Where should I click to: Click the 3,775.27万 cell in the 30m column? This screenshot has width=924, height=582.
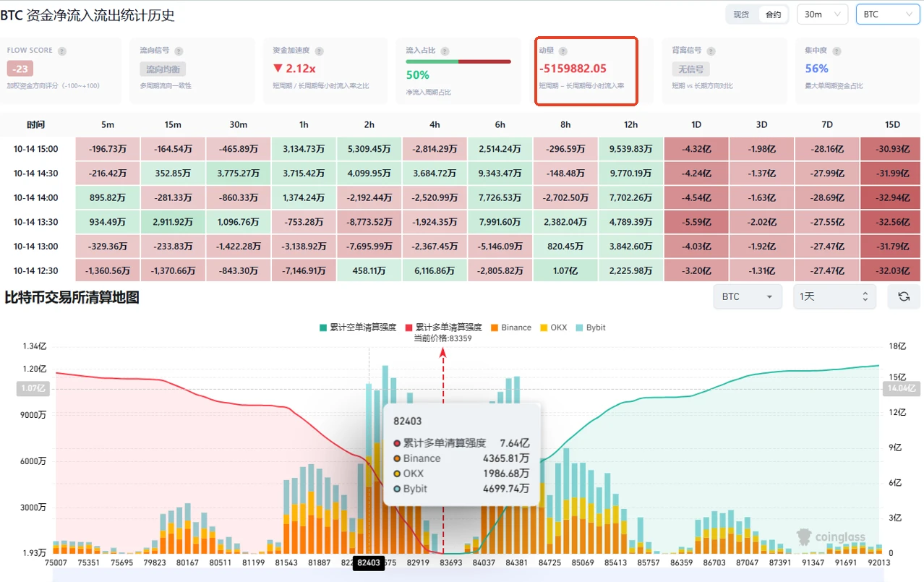(239, 174)
